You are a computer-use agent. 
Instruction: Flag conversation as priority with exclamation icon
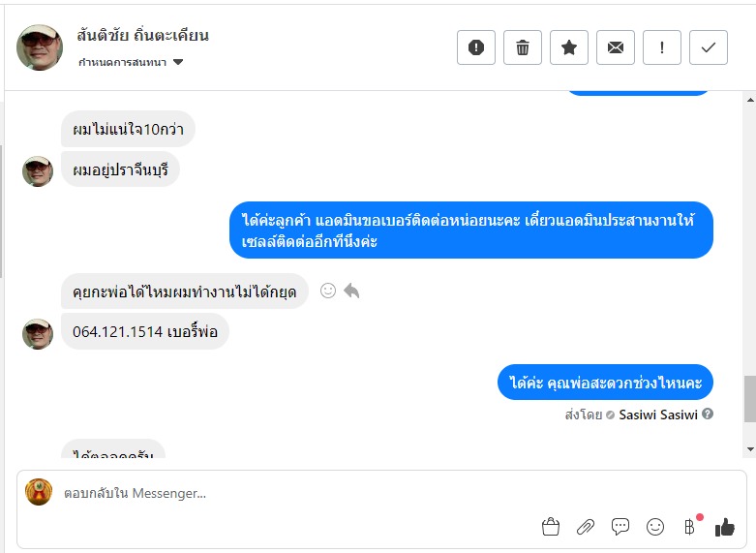(x=662, y=47)
